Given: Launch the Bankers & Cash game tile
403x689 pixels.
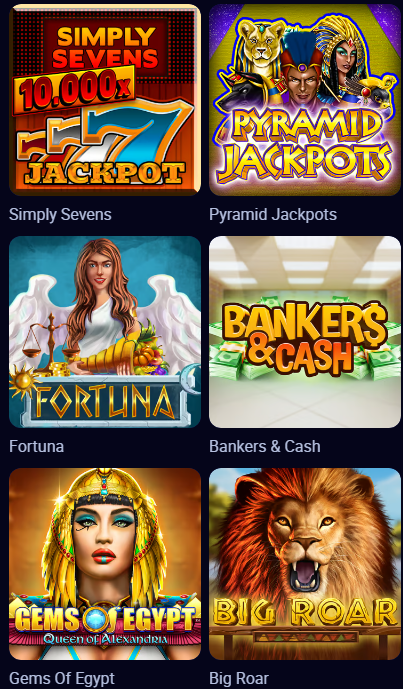Looking at the screenshot, I should [305, 332].
